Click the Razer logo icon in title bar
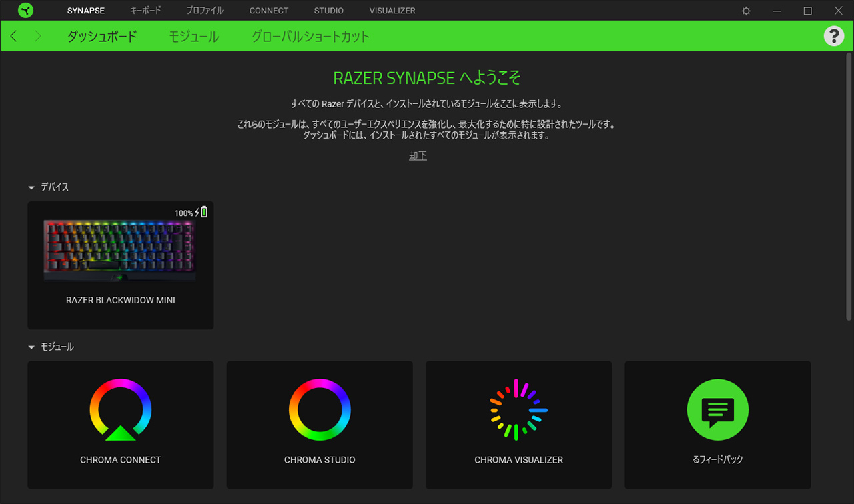 [x=25, y=11]
